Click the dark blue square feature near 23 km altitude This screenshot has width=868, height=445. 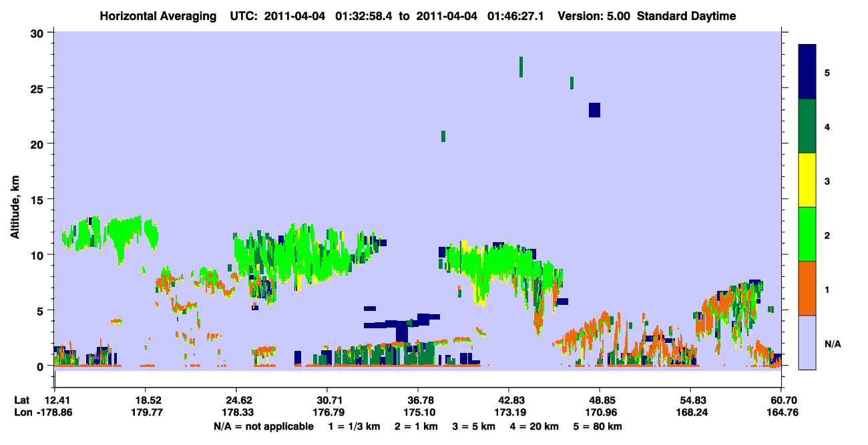[x=594, y=110]
